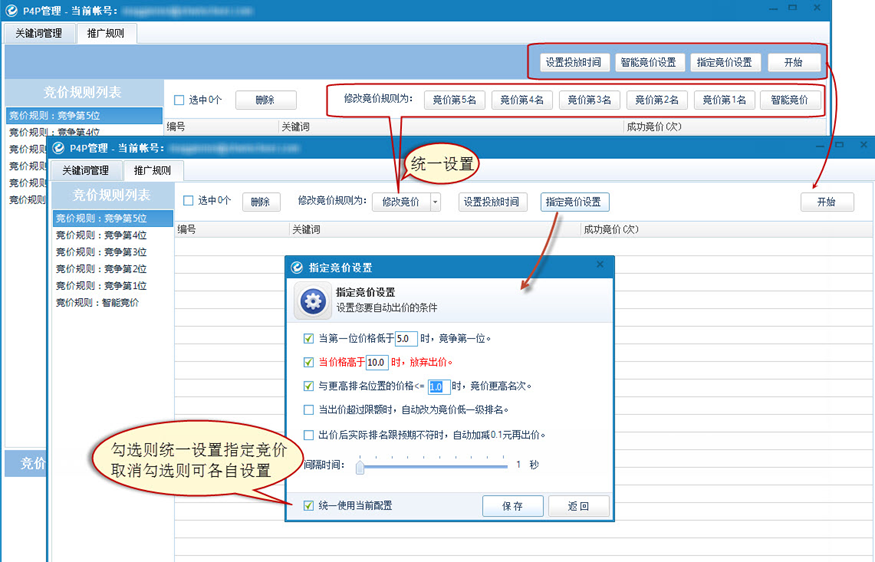Screen dimensions: 875x562
Task: Switch to the 关键词管理 tab in the front window
Action: [x=85, y=171]
